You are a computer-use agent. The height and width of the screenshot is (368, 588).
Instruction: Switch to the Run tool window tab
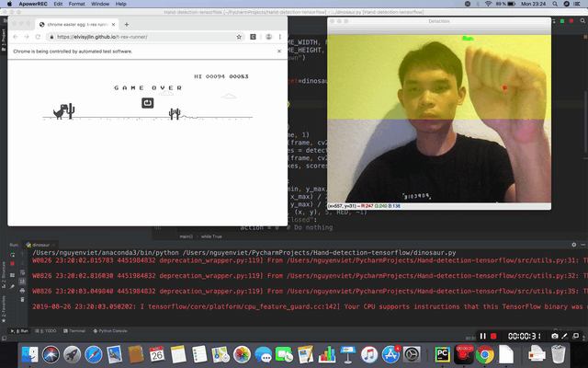pos(19,331)
